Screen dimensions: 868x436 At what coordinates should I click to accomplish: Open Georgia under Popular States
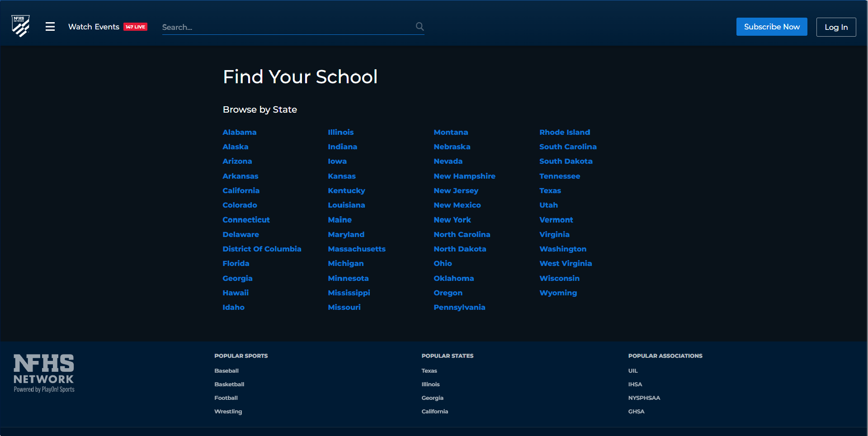point(432,398)
